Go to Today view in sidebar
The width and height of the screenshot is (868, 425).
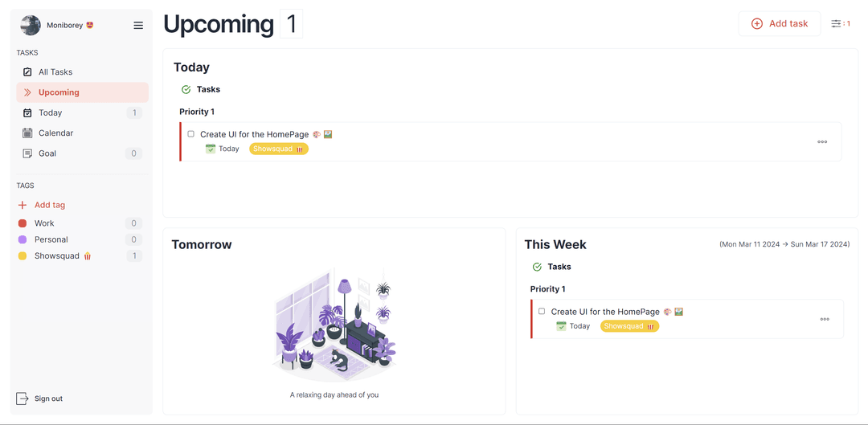[83, 113]
